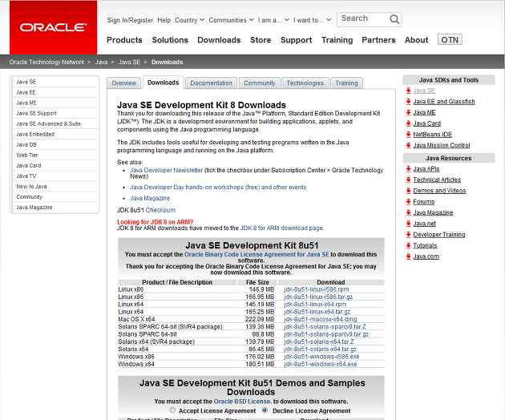Click the Checksum link
Viewport: 505px width, 420px height.
pos(160,210)
